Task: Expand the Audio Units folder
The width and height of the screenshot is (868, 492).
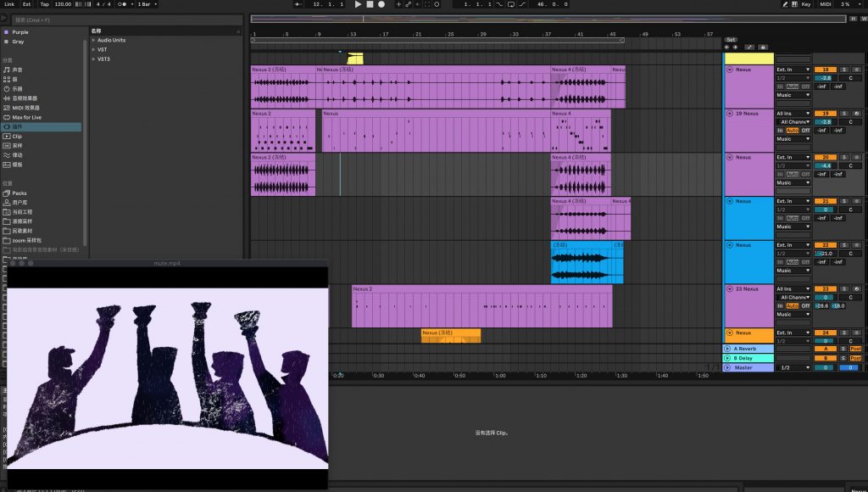Action: (x=111, y=40)
